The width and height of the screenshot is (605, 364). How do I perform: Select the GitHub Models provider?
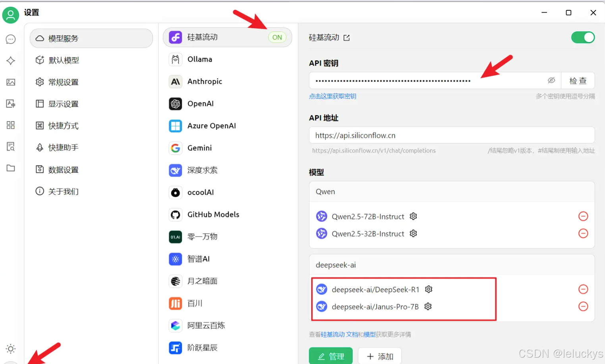(x=227, y=215)
